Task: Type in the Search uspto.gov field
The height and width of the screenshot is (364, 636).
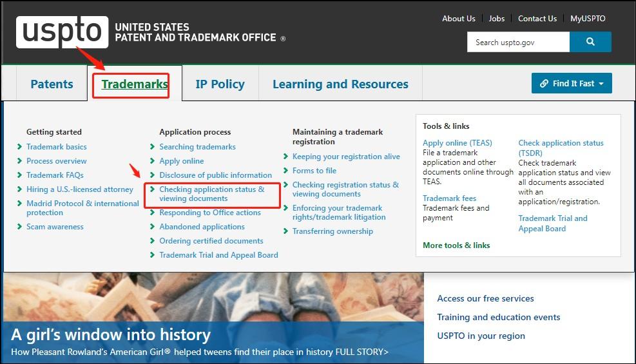Action: coord(518,43)
